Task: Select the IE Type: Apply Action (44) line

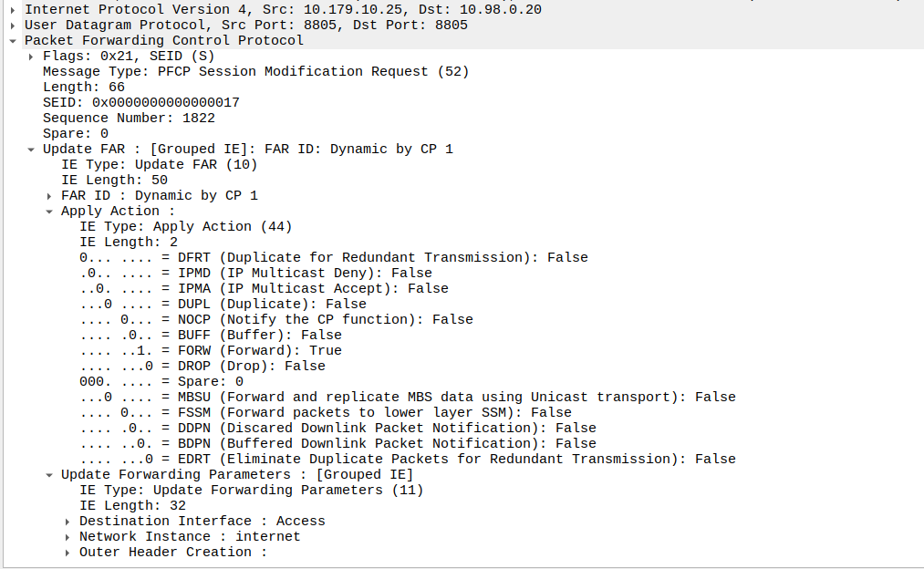Action: (x=185, y=226)
